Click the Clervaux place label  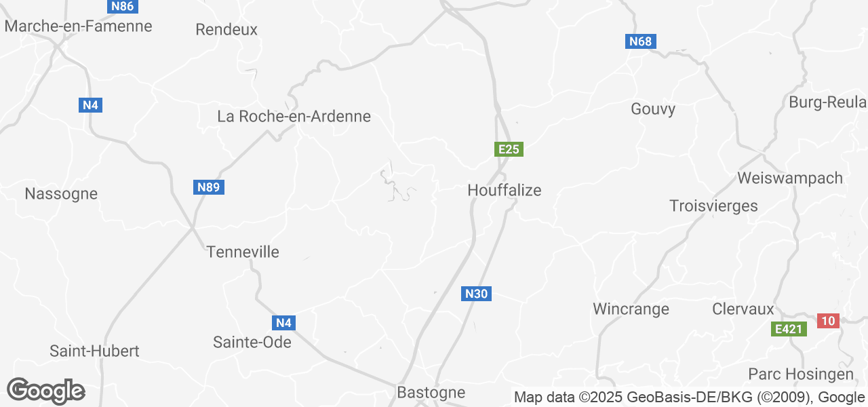(x=743, y=309)
